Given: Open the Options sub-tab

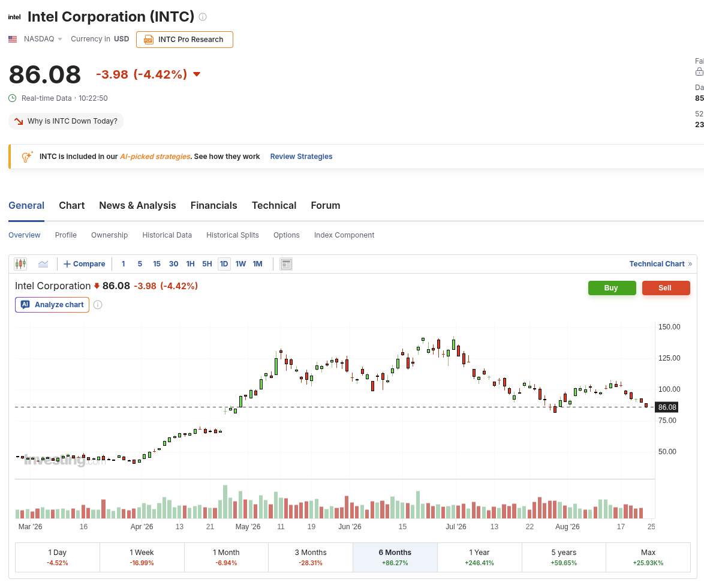Looking at the screenshot, I should tap(287, 235).
